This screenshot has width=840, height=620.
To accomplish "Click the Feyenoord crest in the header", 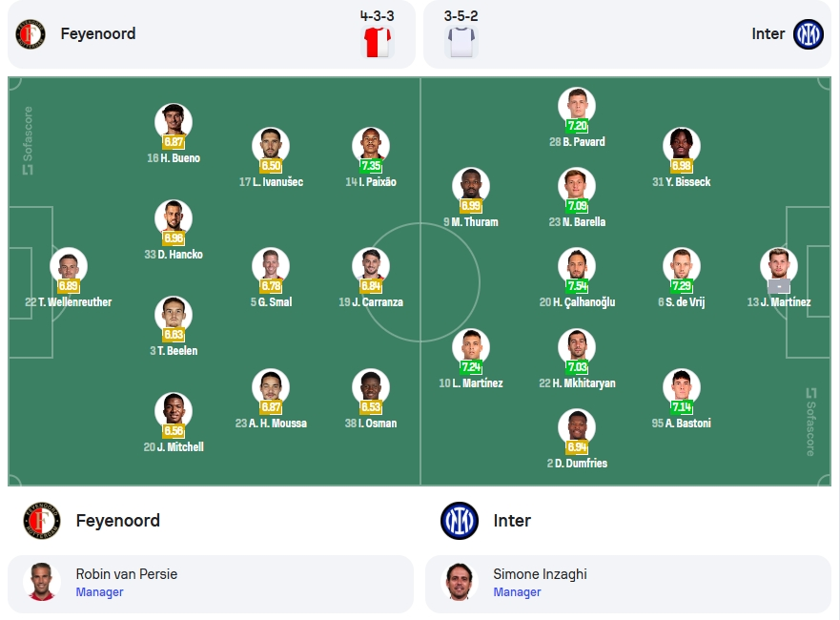I will click(31, 34).
